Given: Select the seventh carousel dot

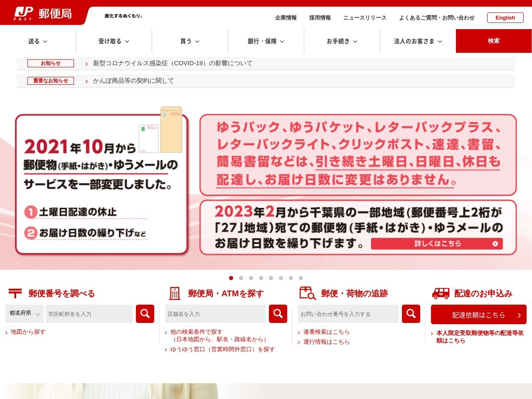Looking at the screenshot, I should [x=291, y=278].
